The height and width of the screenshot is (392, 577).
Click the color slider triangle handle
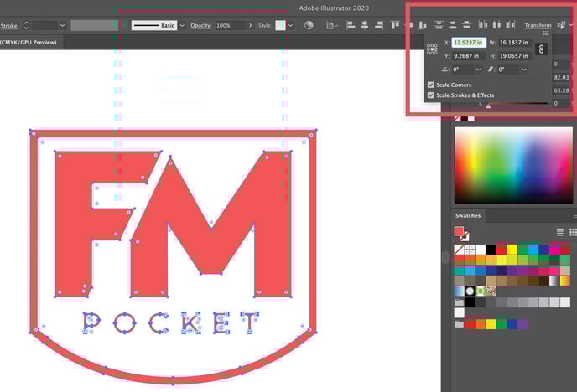tap(488, 106)
